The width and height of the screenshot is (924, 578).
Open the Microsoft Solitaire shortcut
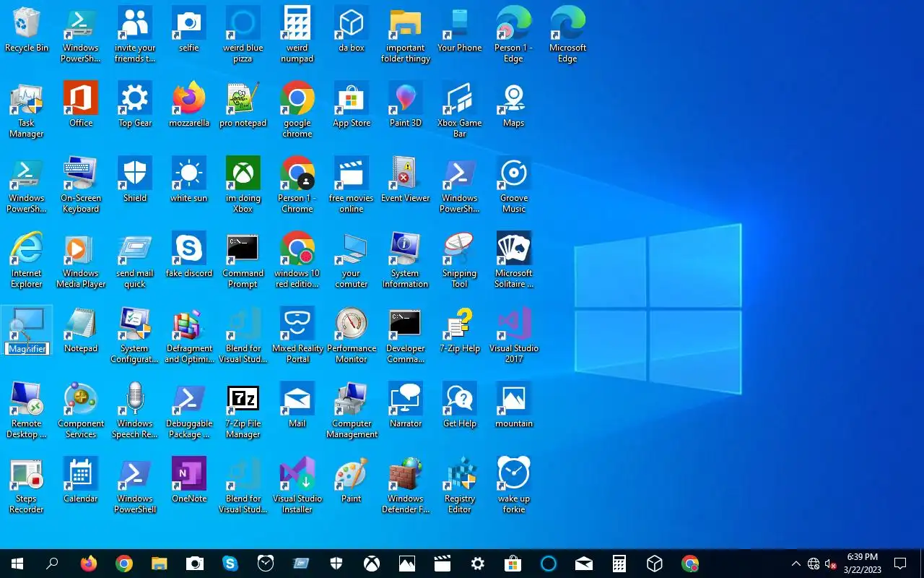pos(514,260)
